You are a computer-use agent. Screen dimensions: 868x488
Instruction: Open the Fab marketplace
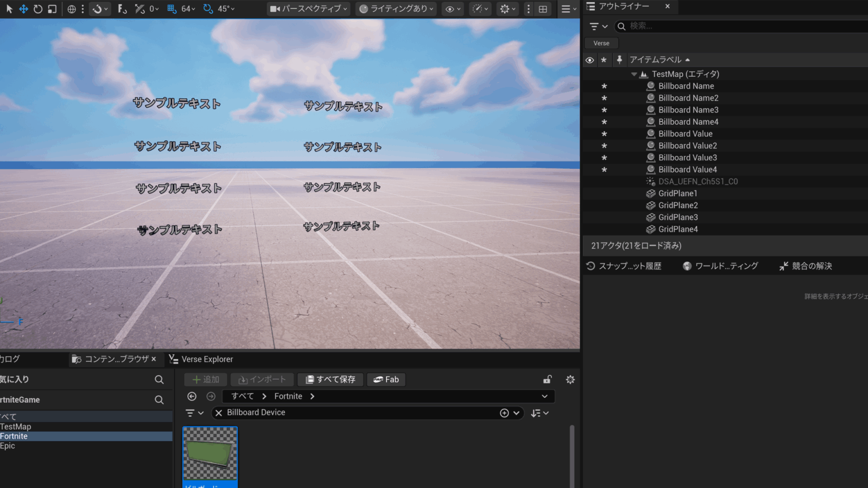(386, 379)
